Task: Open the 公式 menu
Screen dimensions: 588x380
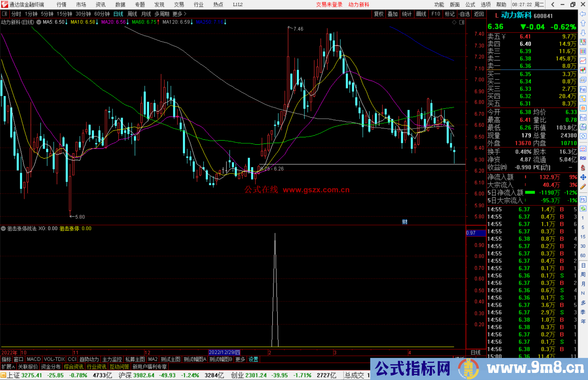Action: 470,5
